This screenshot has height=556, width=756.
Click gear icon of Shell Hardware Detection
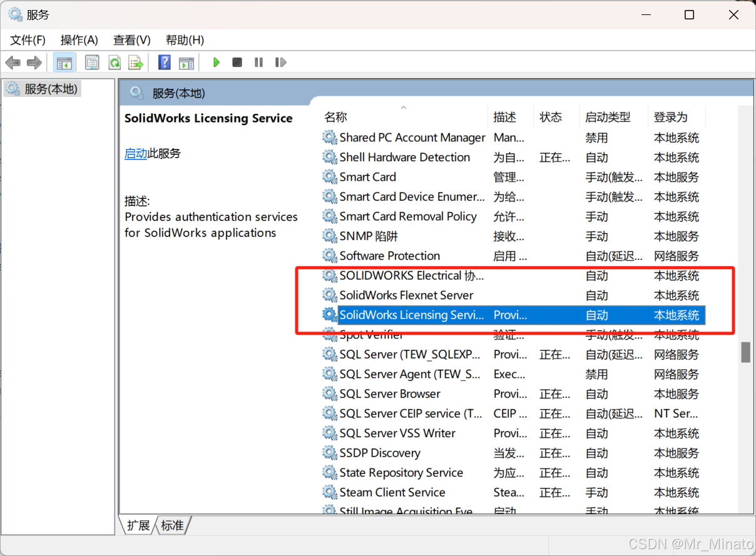(x=330, y=157)
